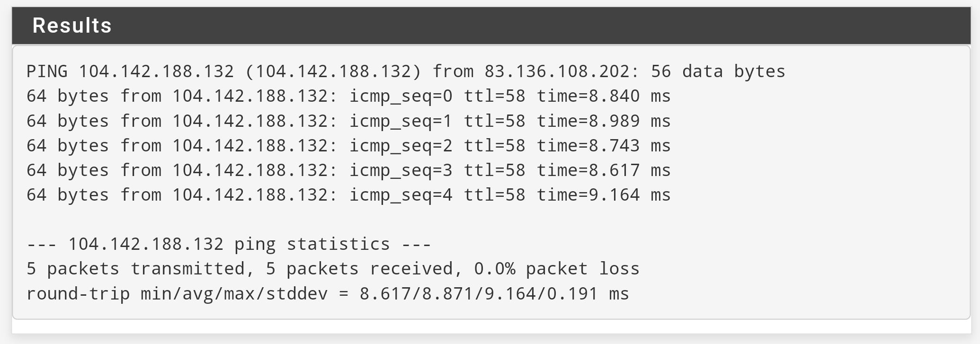Click the time=8.743 ms value
This screenshot has width=980, height=344.
(x=604, y=146)
